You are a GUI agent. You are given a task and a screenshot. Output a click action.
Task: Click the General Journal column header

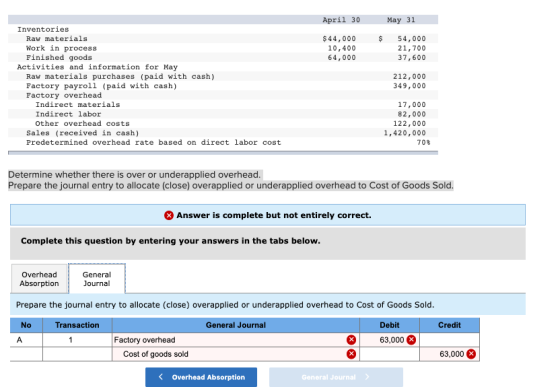236,325
